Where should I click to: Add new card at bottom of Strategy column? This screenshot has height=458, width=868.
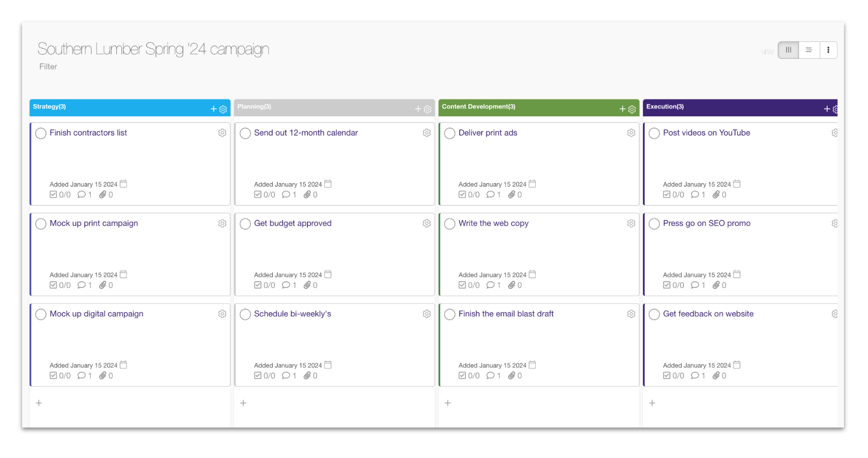(39, 403)
